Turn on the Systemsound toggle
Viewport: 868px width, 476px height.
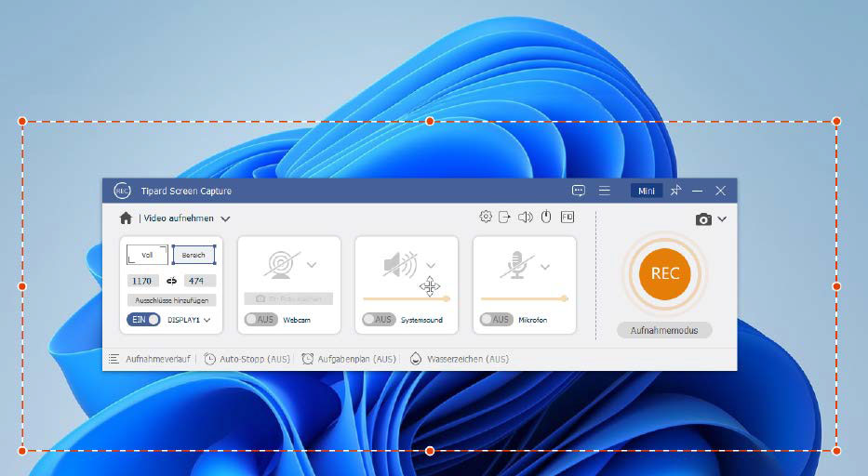(x=379, y=319)
